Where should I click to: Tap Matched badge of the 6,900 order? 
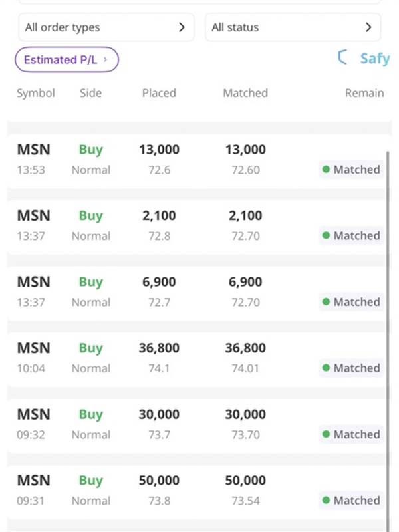pos(351,302)
